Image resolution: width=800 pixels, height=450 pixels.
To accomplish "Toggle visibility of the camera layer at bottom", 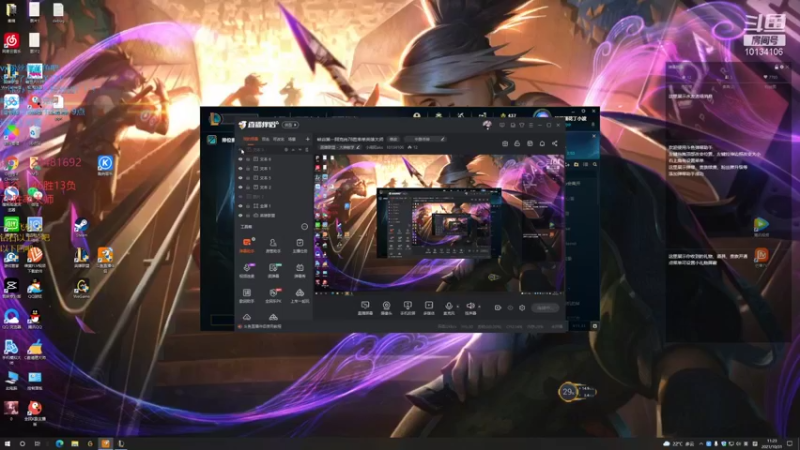I will [x=240, y=215].
